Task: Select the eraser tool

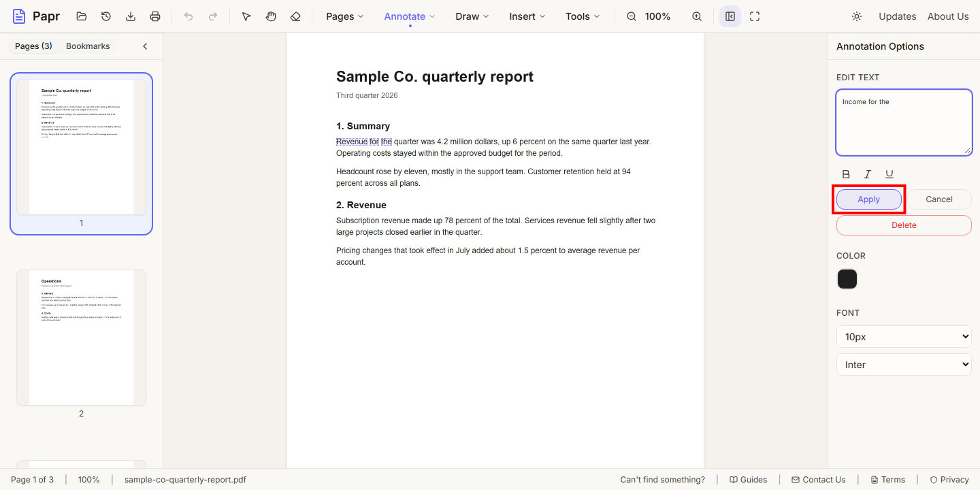Action: tap(295, 16)
